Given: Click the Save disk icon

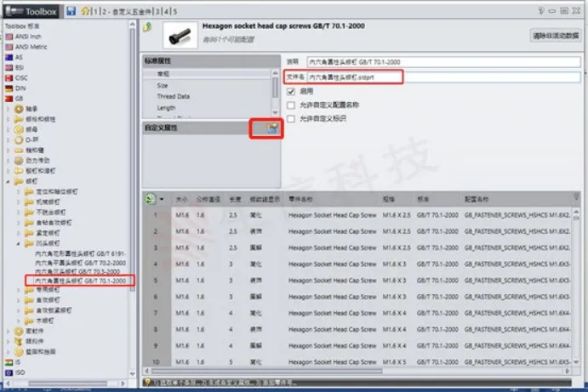Looking at the screenshot, I should click(71, 10).
